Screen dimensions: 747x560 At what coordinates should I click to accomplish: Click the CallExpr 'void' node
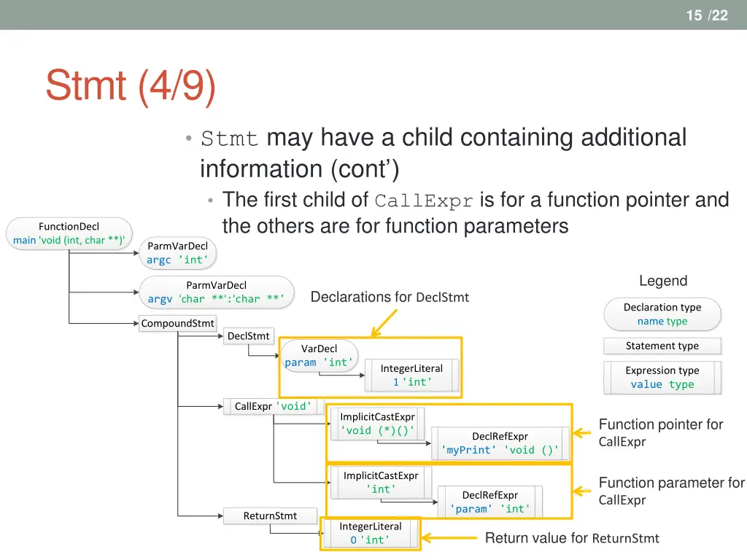(x=273, y=406)
